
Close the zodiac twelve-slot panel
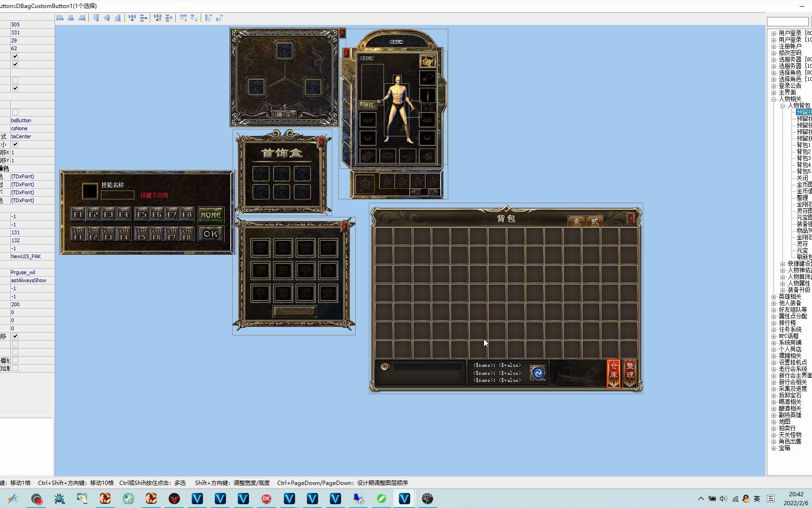[344, 227]
